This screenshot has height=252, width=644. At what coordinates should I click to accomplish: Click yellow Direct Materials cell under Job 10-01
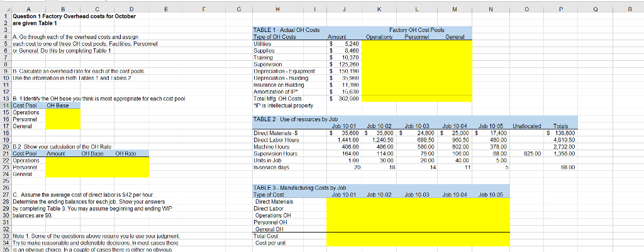pyautogui.click(x=345, y=202)
